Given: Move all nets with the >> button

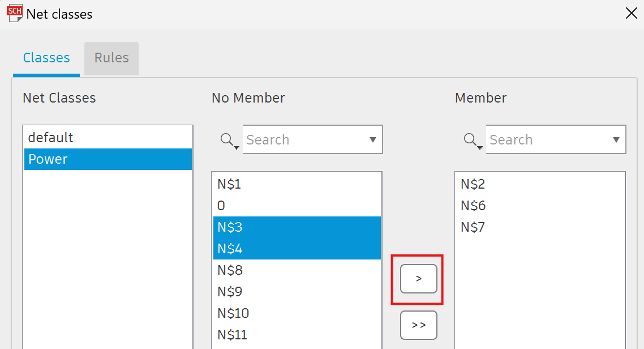Looking at the screenshot, I should pyautogui.click(x=419, y=325).
